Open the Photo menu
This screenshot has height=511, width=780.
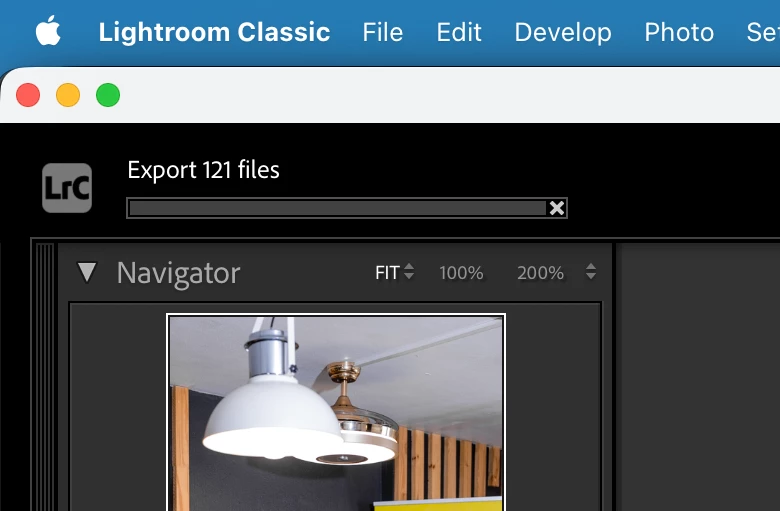[x=679, y=32]
